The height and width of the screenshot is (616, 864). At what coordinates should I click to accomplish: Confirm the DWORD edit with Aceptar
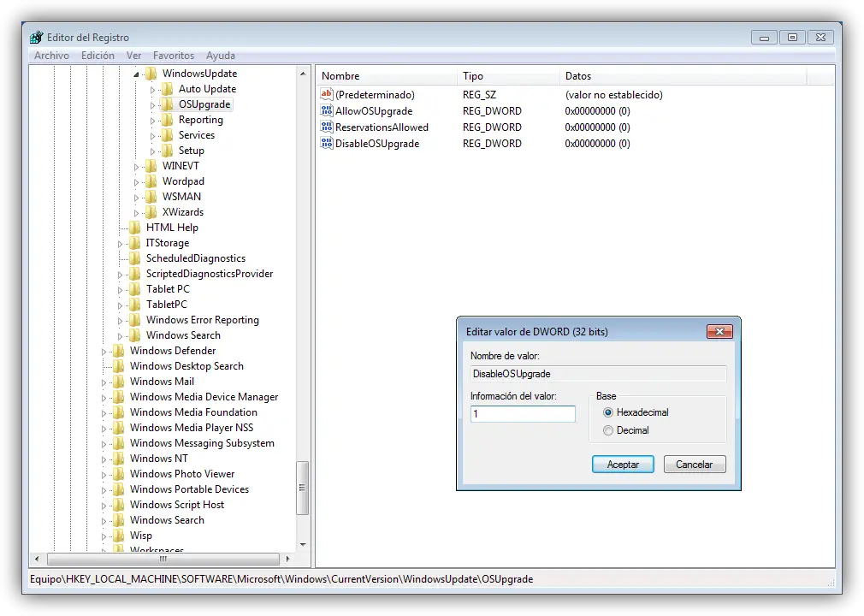pyautogui.click(x=623, y=464)
